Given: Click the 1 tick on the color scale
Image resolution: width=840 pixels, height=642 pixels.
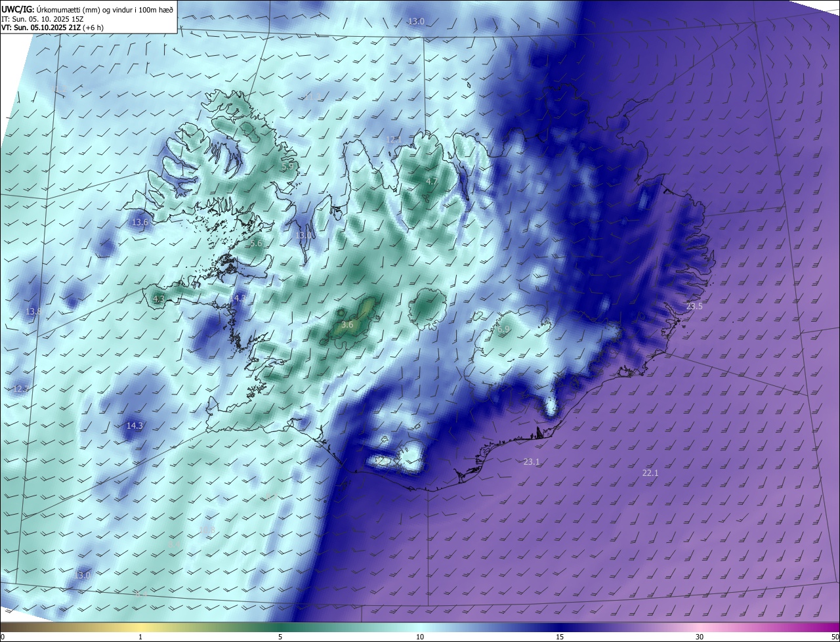Looking at the screenshot, I should [140, 636].
